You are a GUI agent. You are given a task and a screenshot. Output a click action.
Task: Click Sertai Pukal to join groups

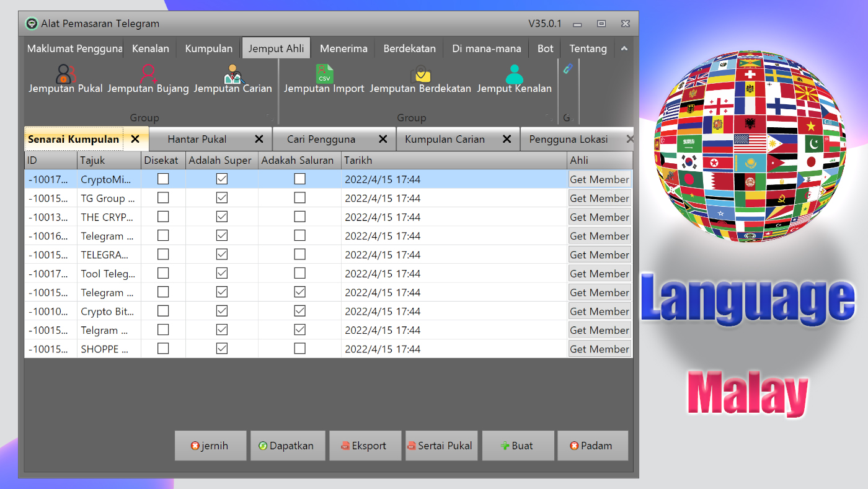pos(441,445)
